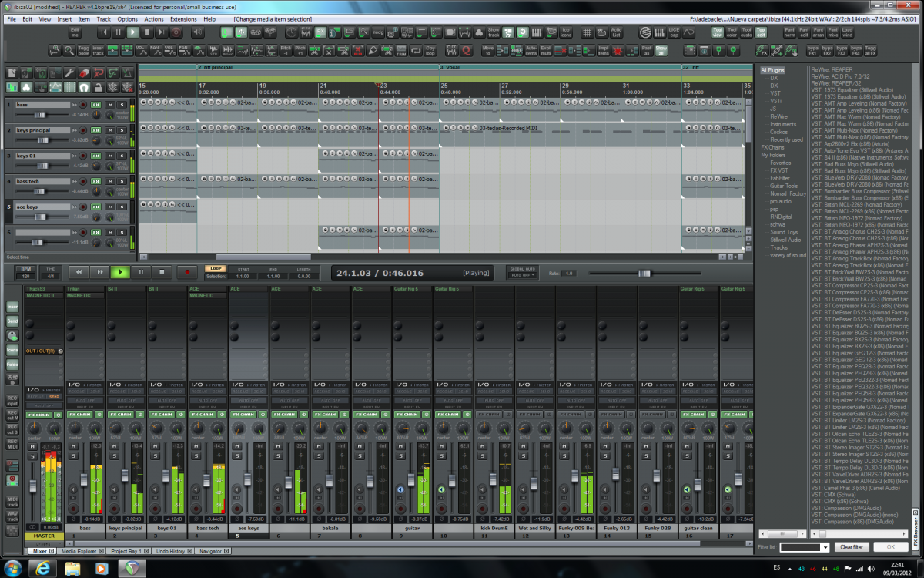Click the record button in the top toolbar
The width and height of the screenshot is (924, 578).
pos(176,32)
